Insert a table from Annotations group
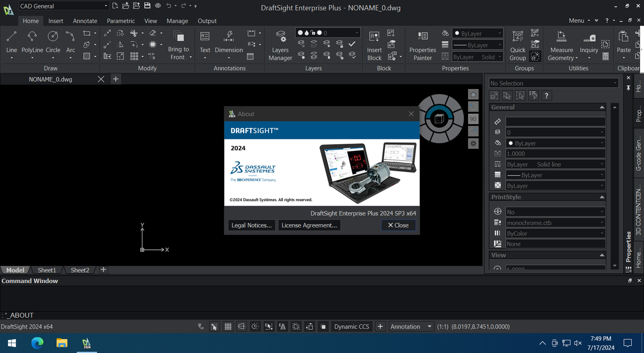Screen dimensions: 644x353 pos(251,56)
